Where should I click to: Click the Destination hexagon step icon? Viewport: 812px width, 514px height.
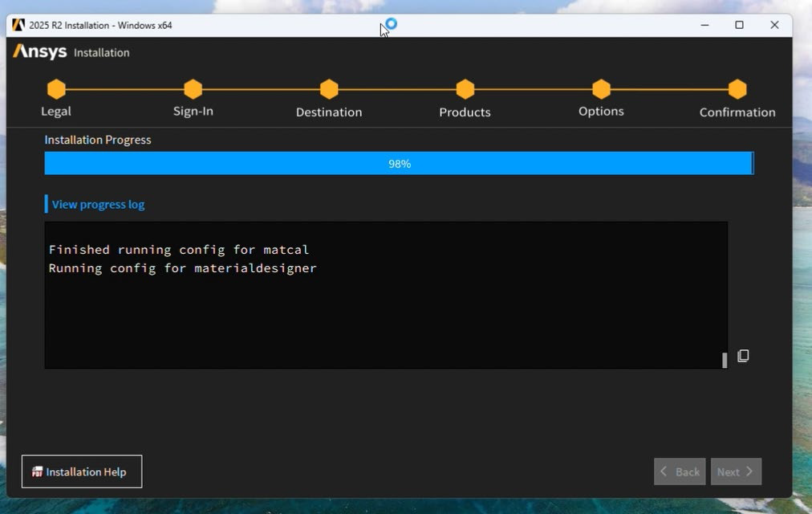click(x=329, y=89)
